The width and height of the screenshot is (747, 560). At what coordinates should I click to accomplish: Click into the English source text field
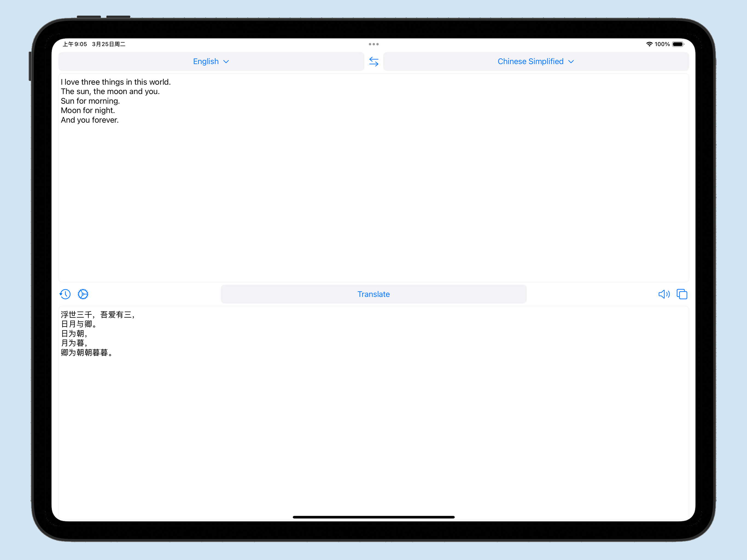(373, 178)
